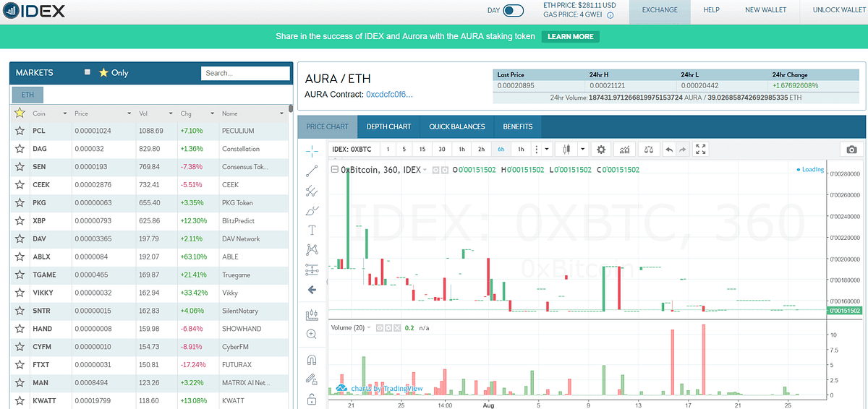Hide the 0xBitcoin series eye icon
Viewport: 868px width, 409px height.
435,170
